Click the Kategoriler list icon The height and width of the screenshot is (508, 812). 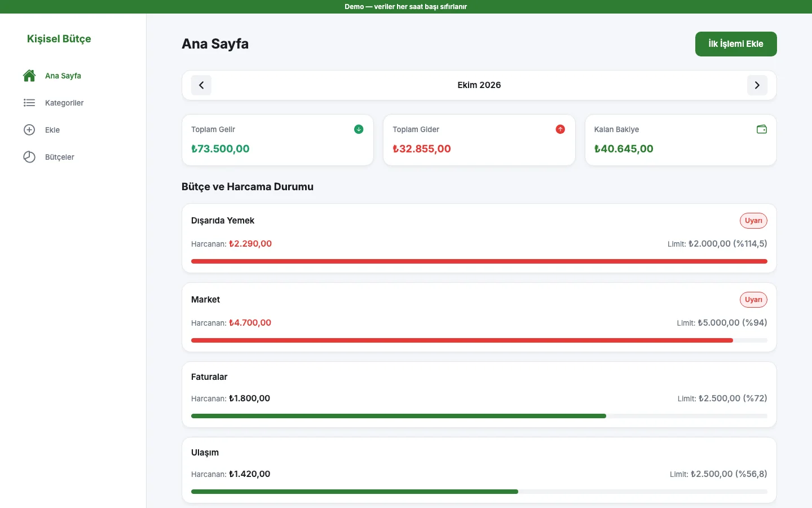point(29,103)
